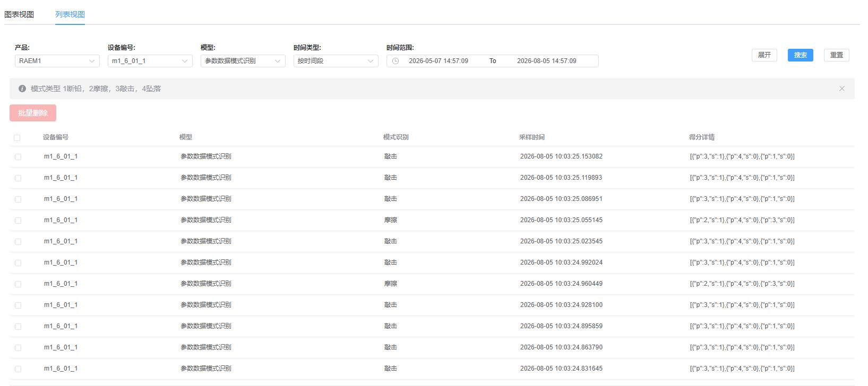Open the 产品 dropdown showing RAEM1
The width and height of the screenshot is (868, 386).
[57, 61]
